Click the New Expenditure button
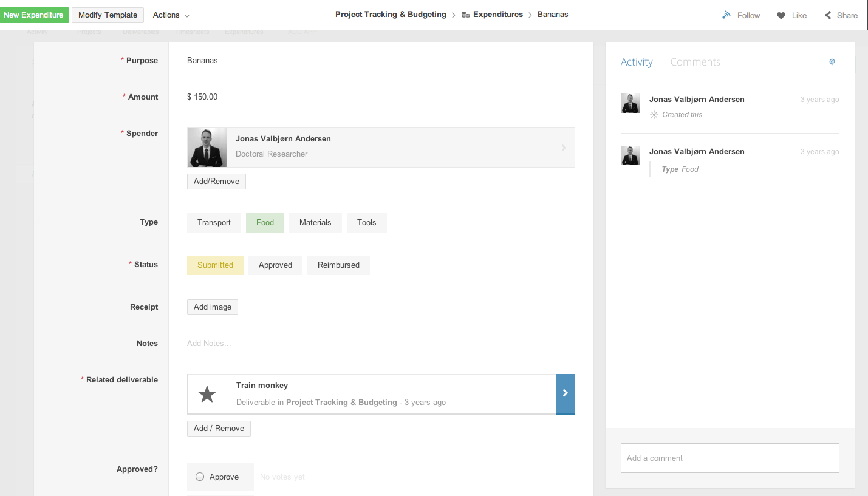This screenshot has height=496, width=868. (33, 15)
